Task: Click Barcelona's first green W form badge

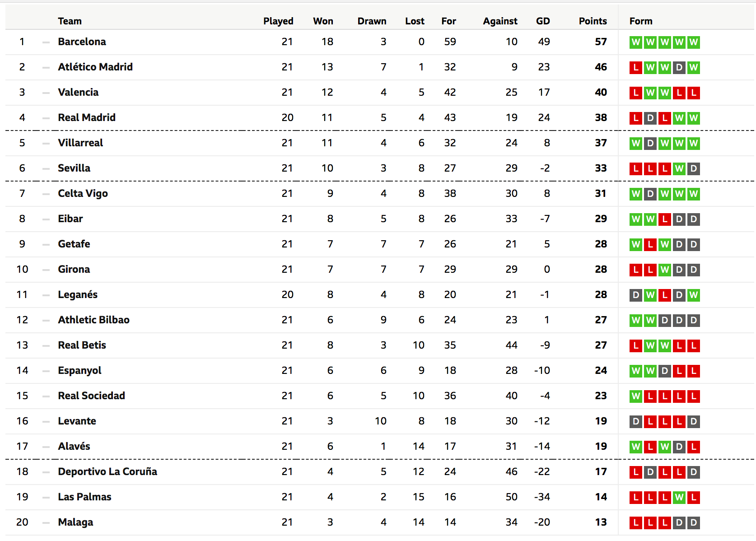Action: coord(636,42)
